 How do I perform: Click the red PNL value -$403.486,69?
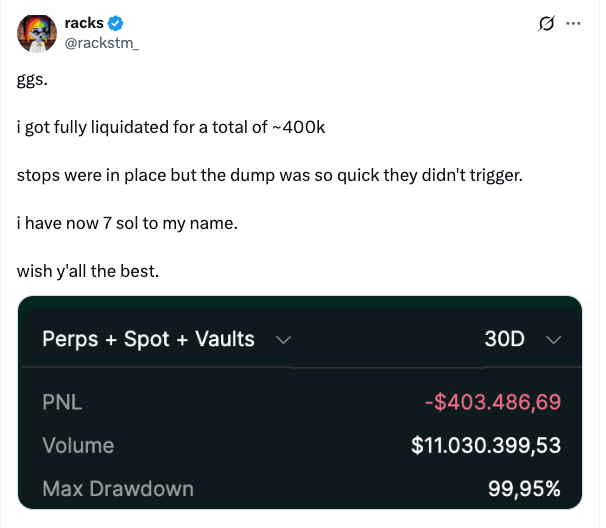[492, 403]
